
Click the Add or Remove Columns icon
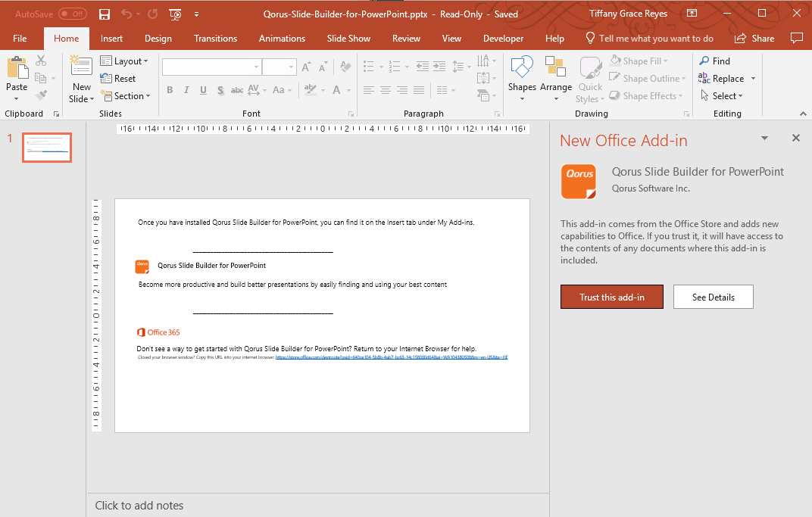(x=442, y=90)
